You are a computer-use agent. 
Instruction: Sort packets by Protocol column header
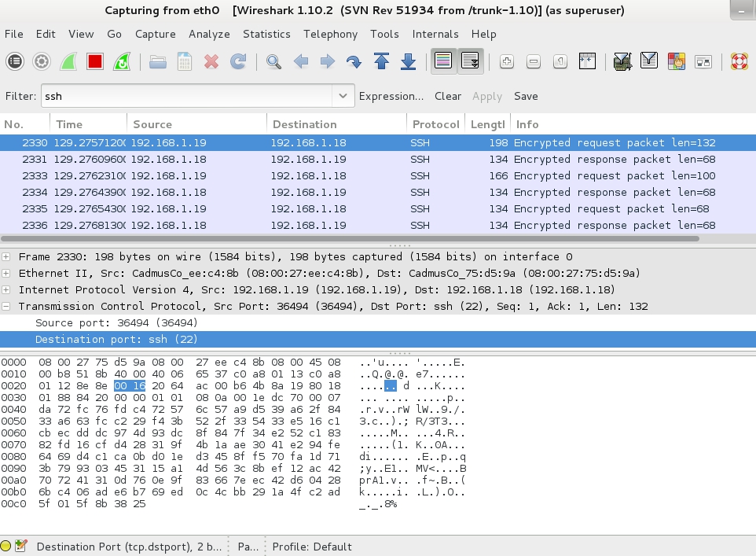435,124
